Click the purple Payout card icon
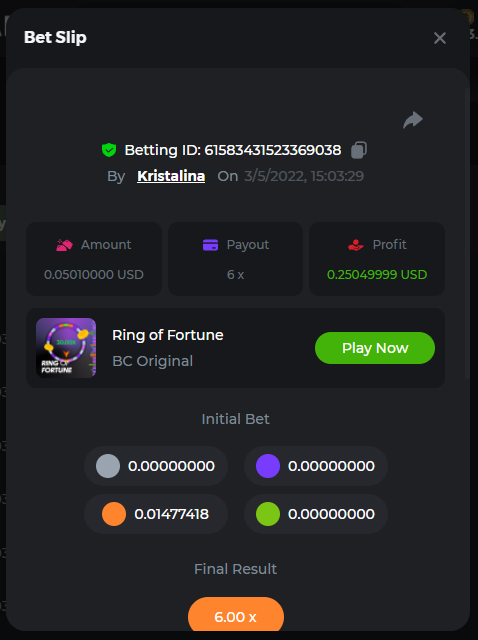478x640 pixels. (210, 245)
